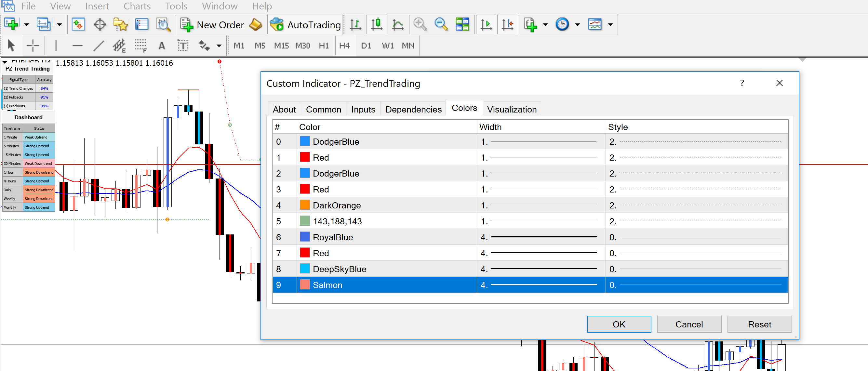
Task: Click the DarkOrange color swatch in row 4
Action: (305, 205)
